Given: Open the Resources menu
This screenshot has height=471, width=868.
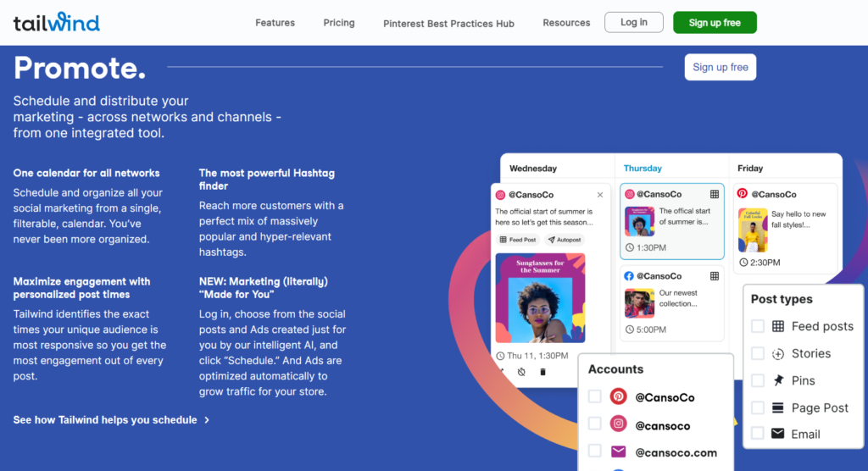Looking at the screenshot, I should click(566, 23).
